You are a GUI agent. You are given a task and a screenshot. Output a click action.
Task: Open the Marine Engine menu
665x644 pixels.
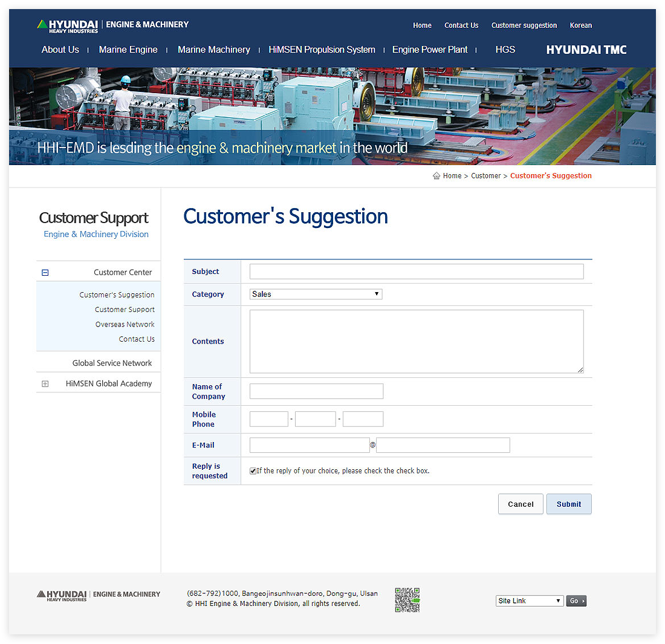pos(128,50)
